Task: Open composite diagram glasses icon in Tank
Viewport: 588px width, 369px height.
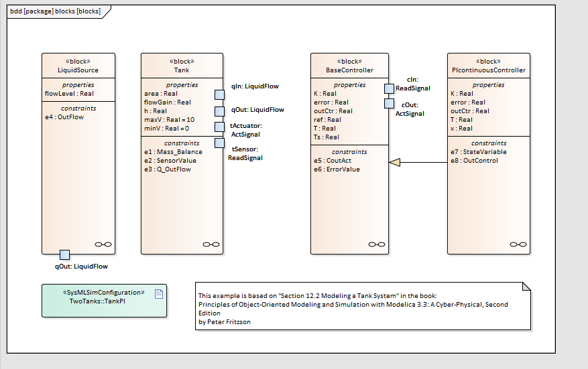Action: (x=211, y=244)
